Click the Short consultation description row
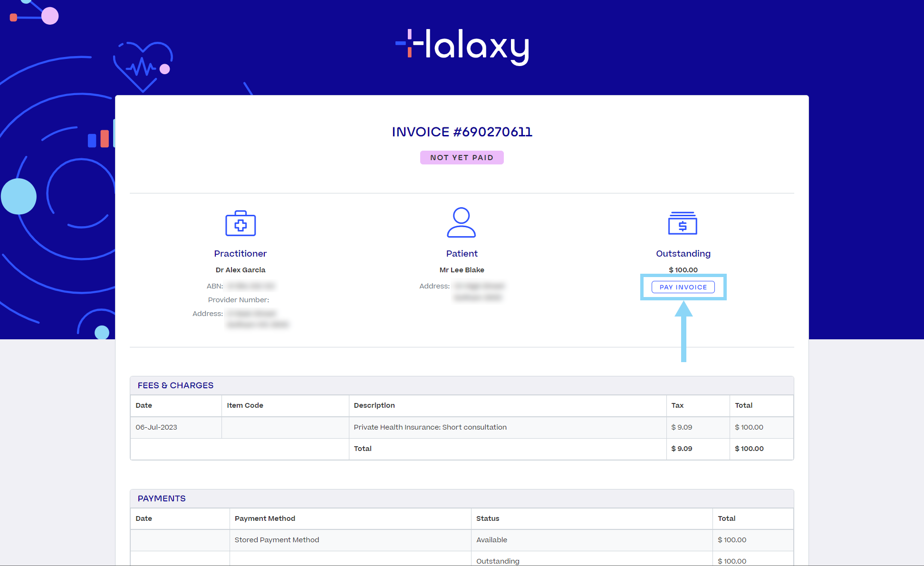 point(430,427)
